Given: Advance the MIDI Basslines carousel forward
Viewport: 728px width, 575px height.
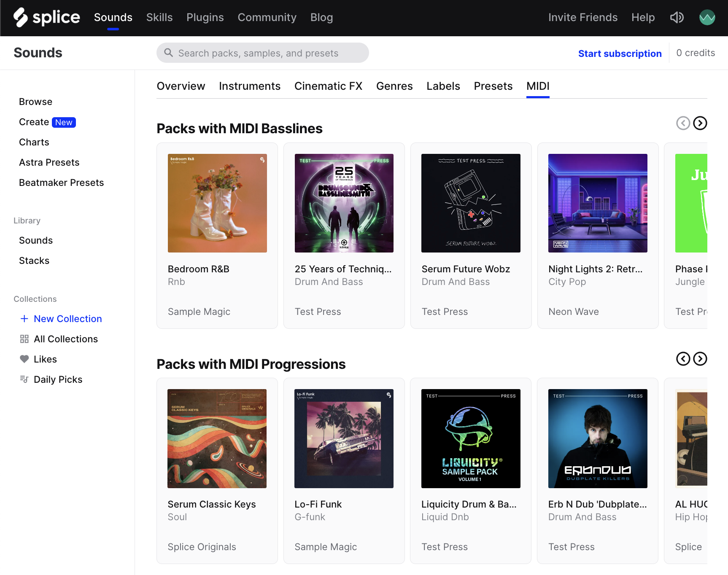Looking at the screenshot, I should [x=700, y=123].
